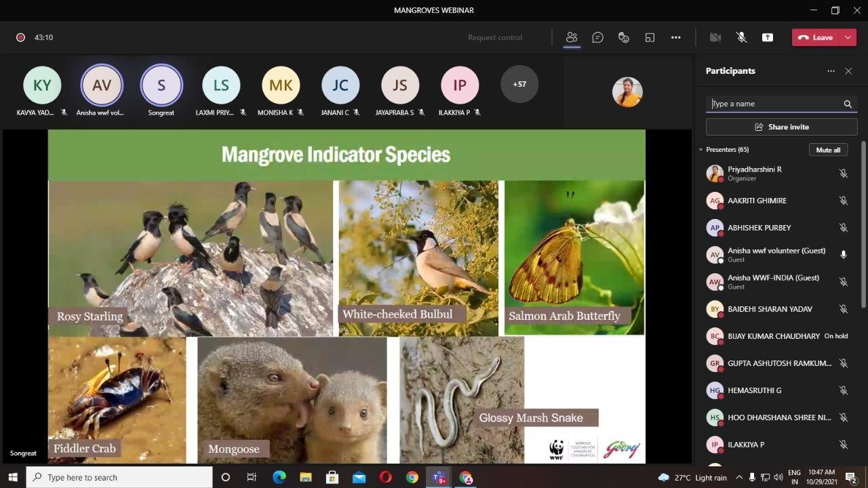
Task: Expand the +57 more participants bubble
Action: click(519, 84)
